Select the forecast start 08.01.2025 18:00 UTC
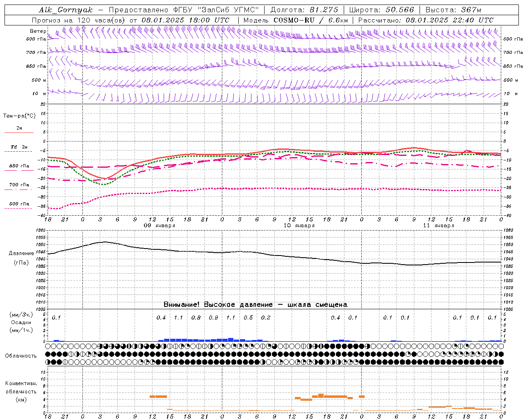Screen dimensions: 525x420 pyautogui.click(x=185, y=20)
